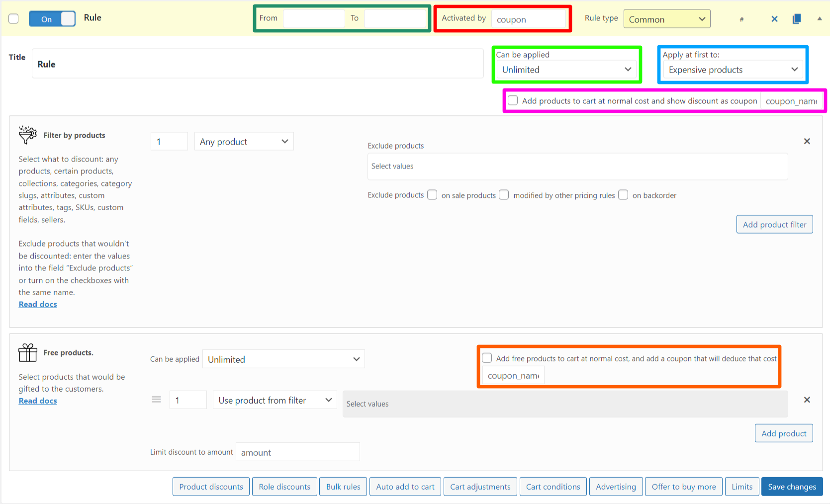The height and width of the screenshot is (504, 830).
Task: Grab the free product row drag handle
Action: pos(156,400)
